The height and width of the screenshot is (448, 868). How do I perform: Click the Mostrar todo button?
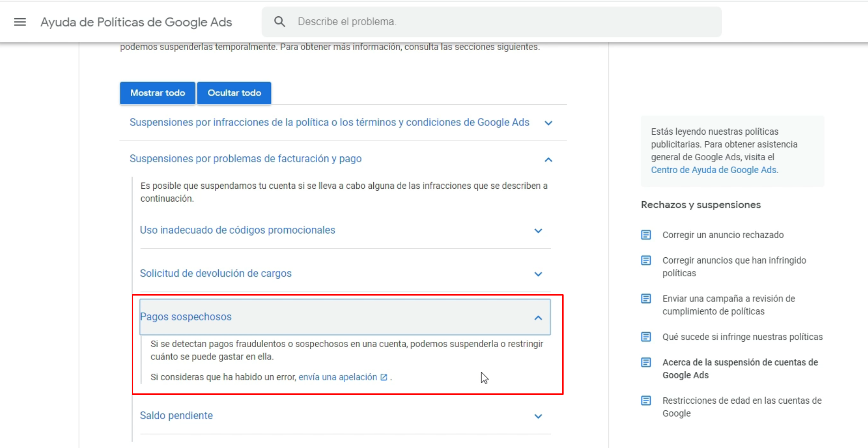coord(157,93)
